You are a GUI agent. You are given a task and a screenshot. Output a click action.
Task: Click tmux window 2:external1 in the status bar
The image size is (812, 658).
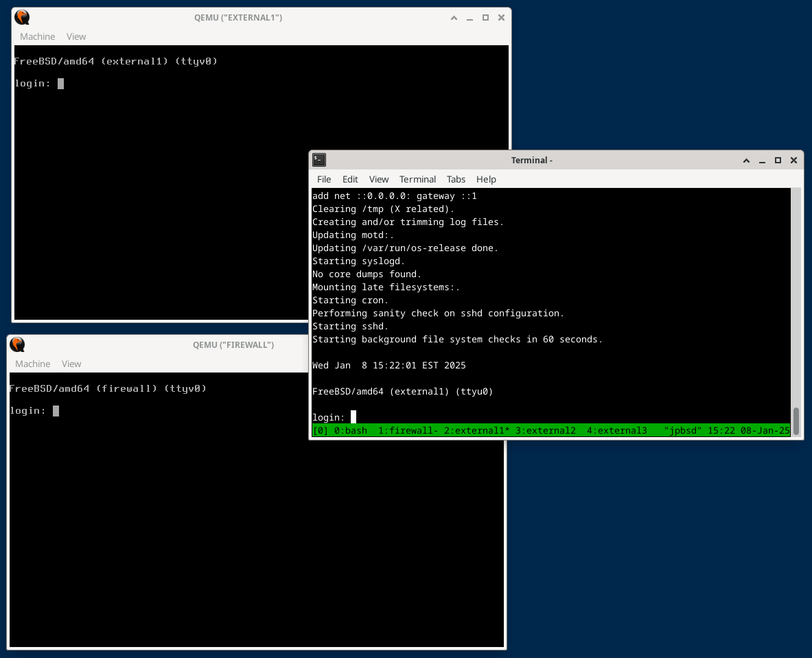(476, 431)
